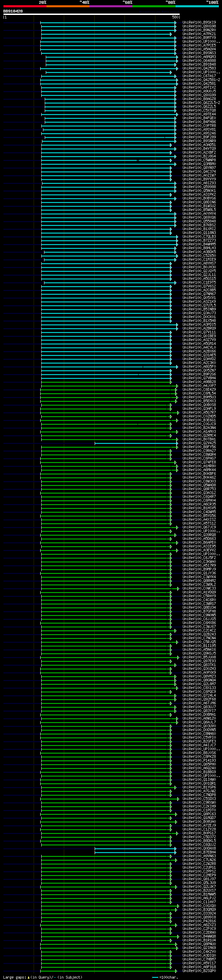Select hit label UniRef100_A4J0P7
Image resolution: width=222 pixels, height=980 pixels.
(199, 386)
